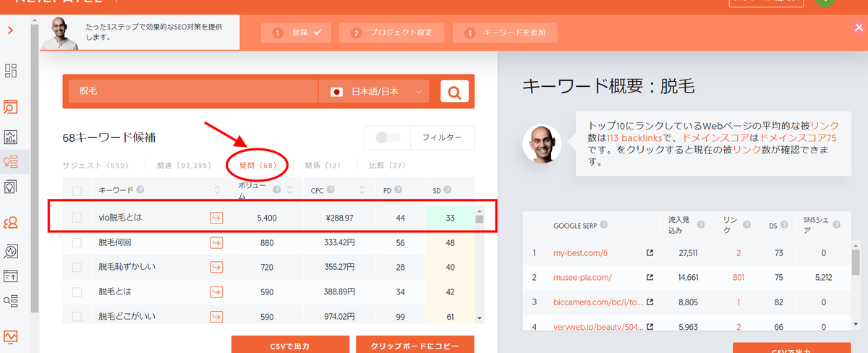
Task: Click arrow icon for 脱毛恥ずかしい row
Action: pyautogui.click(x=216, y=267)
